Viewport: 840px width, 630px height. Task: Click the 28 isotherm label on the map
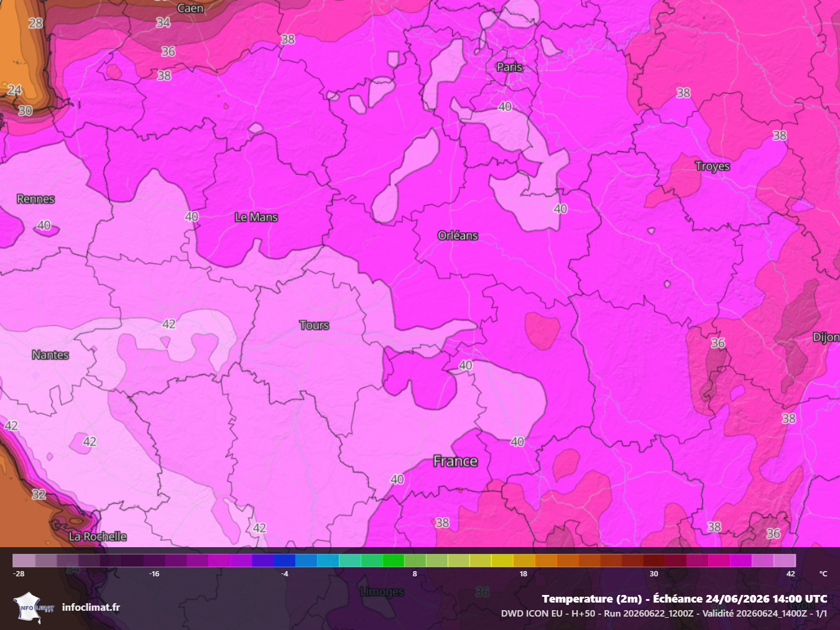pos(36,23)
